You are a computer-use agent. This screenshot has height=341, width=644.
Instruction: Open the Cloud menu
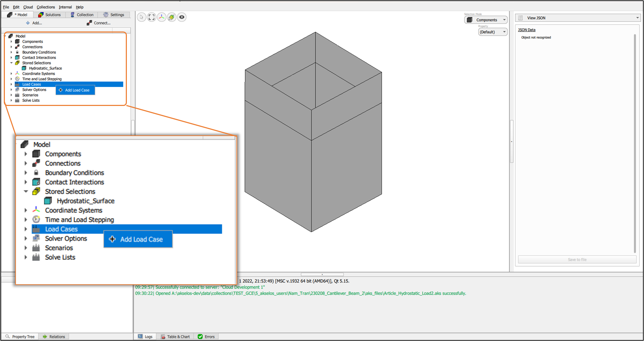point(28,7)
